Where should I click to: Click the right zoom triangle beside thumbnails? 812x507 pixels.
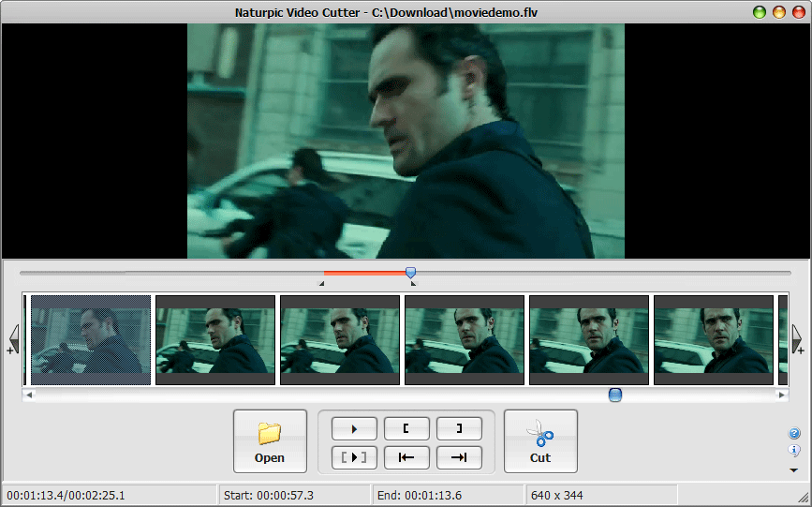click(x=798, y=339)
